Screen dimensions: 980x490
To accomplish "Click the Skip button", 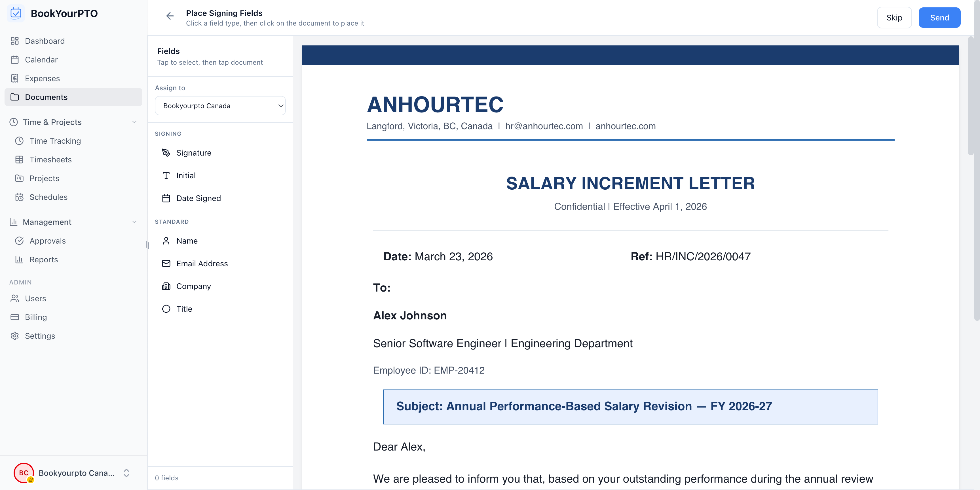I will click(x=894, y=17).
